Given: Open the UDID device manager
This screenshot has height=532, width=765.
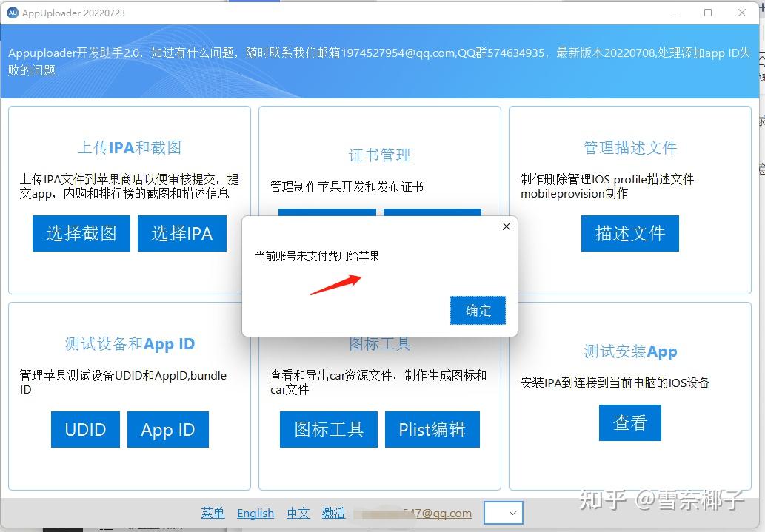Looking at the screenshot, I should [x=84, y=429].
